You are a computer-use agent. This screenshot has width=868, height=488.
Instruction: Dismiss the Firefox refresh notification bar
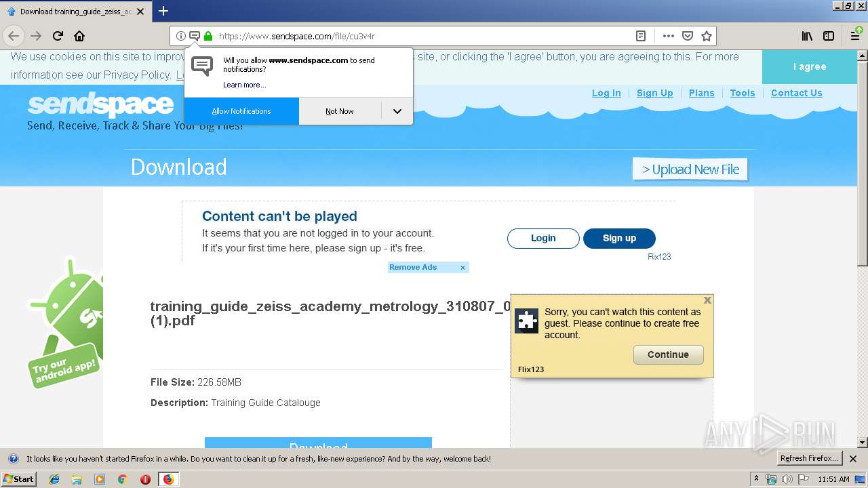(x=853, y=459)
